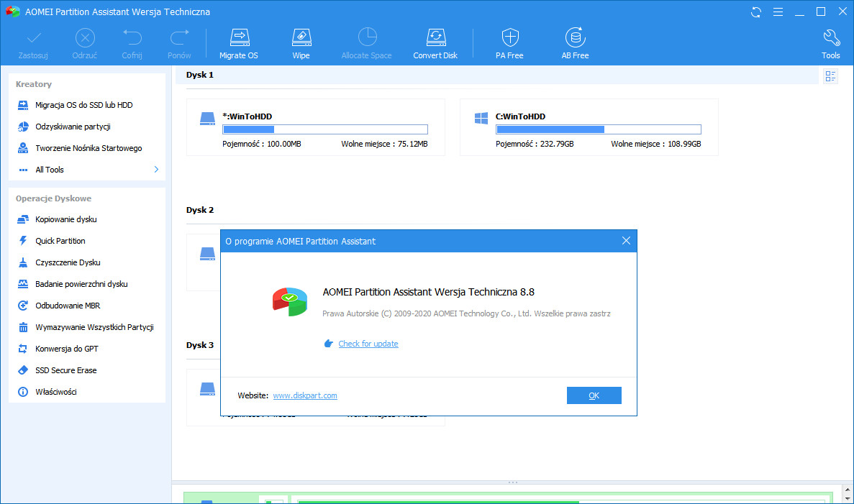Click OK in the about dialog
The image size is (854, 504).
point(594,395)
